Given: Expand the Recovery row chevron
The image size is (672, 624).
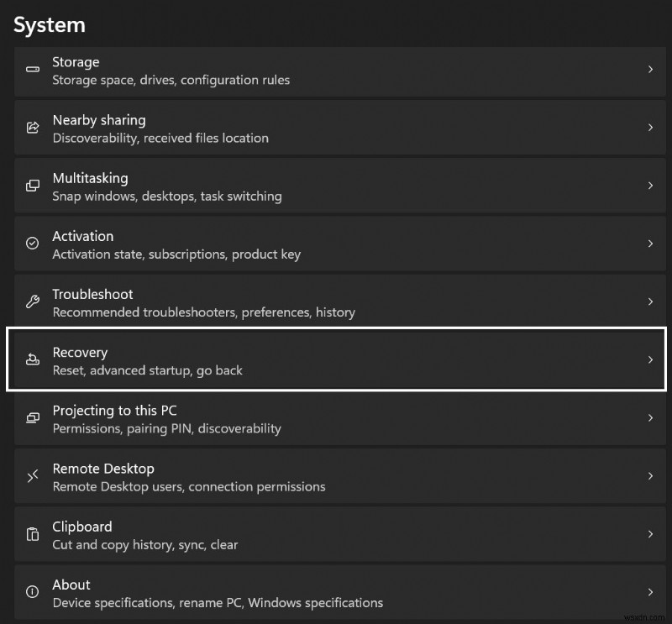Looking at the screenshot, I should pos(651,360).
